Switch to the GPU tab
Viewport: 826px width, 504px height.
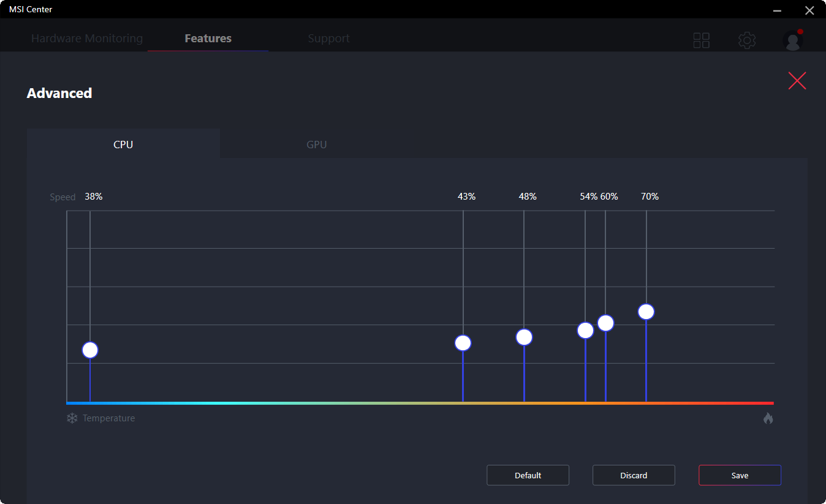click(316, 145)
